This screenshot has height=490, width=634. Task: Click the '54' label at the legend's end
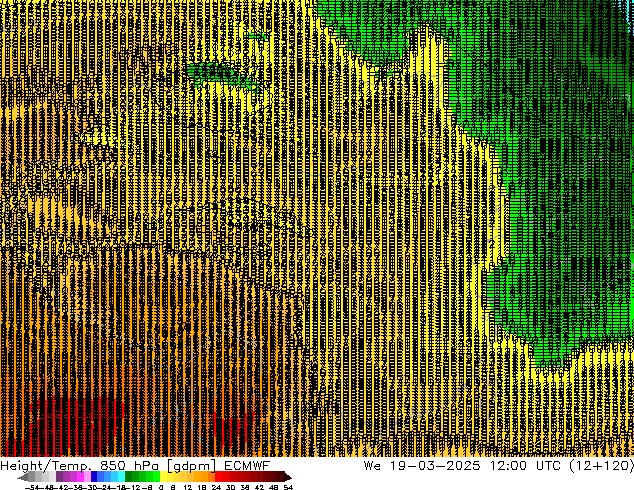point(288,487)
